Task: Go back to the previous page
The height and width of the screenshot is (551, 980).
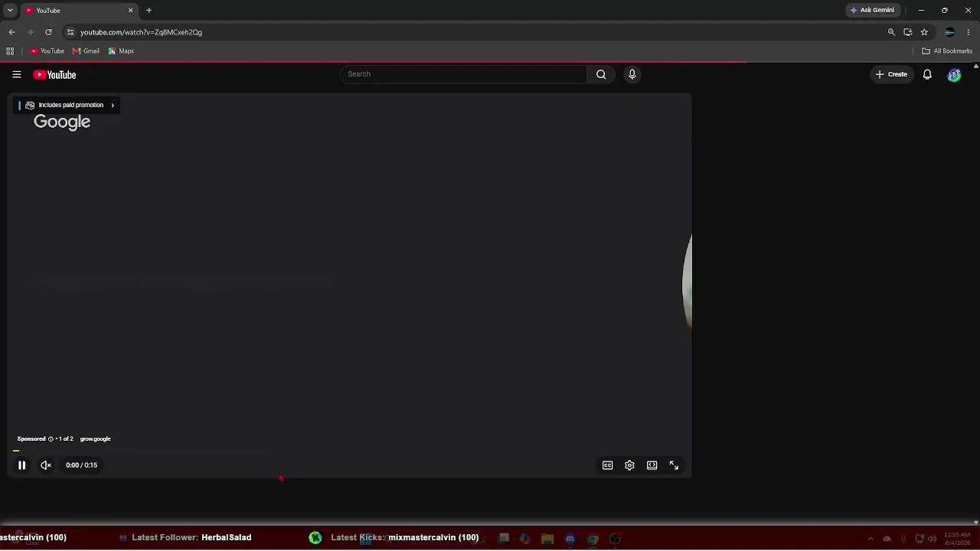Action: click(x=11, y=32)
